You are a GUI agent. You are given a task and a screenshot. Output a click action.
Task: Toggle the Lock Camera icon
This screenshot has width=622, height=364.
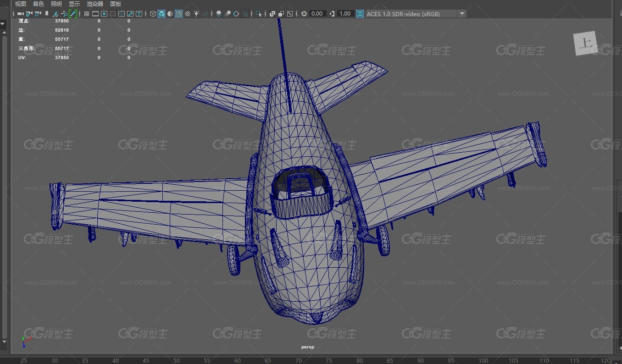(29, 14)
